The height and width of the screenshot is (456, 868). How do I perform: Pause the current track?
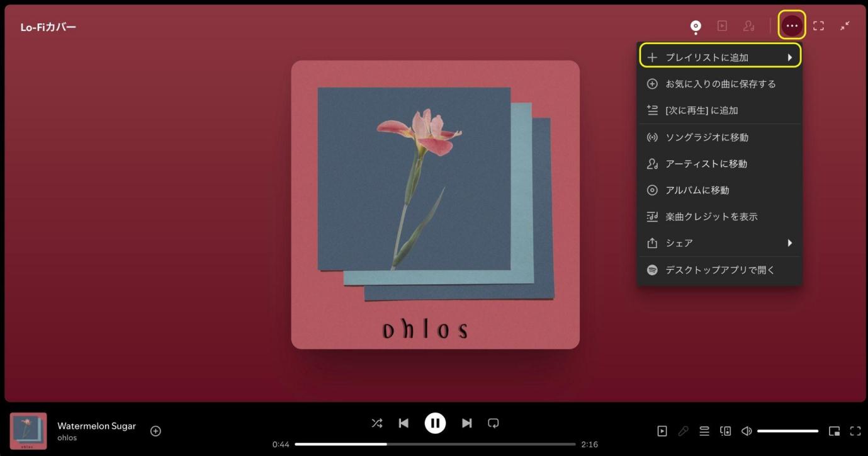click(x=435, y=423)
